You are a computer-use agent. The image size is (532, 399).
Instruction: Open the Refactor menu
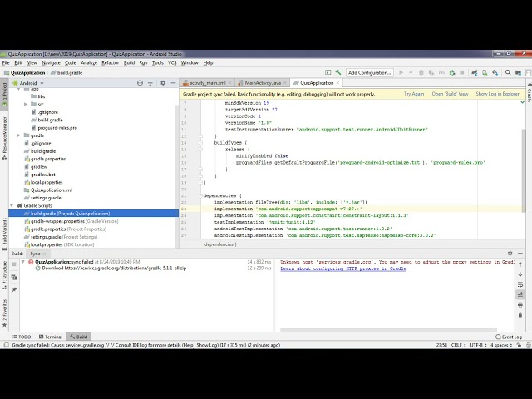coord(111,63)
